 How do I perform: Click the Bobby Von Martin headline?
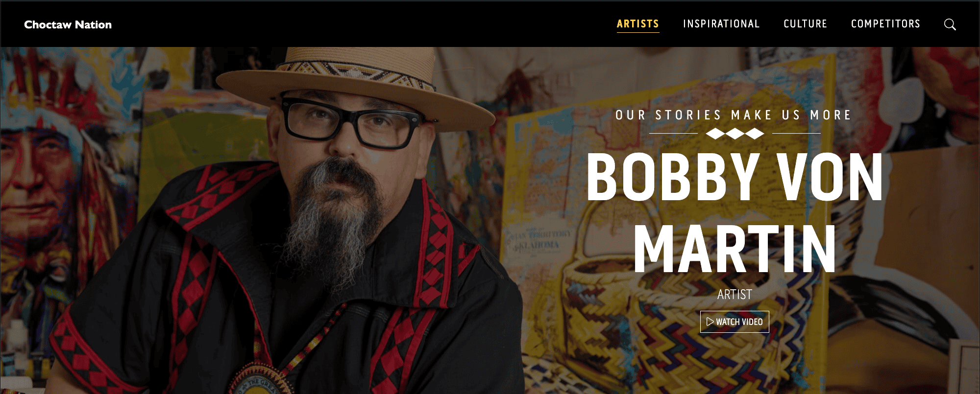click(x=735, y=212)
